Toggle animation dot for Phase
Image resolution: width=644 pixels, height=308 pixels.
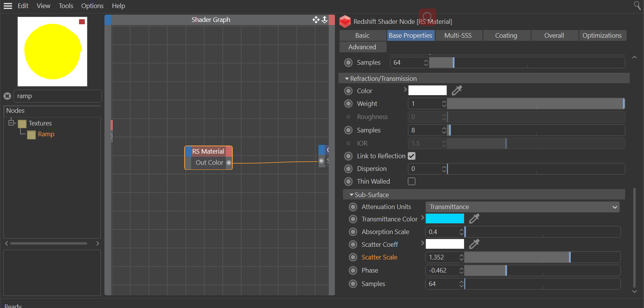(x=353, y=270)
